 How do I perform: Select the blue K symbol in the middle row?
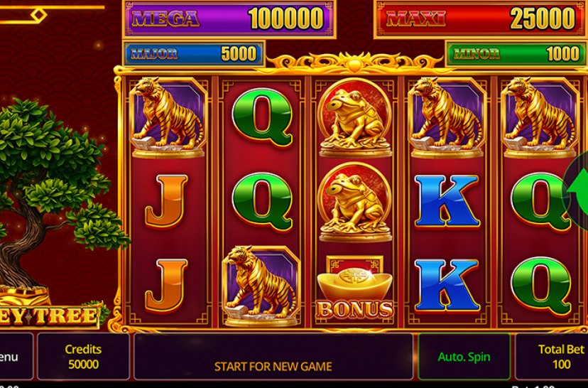pyautogui.click(x=447, y=201)
